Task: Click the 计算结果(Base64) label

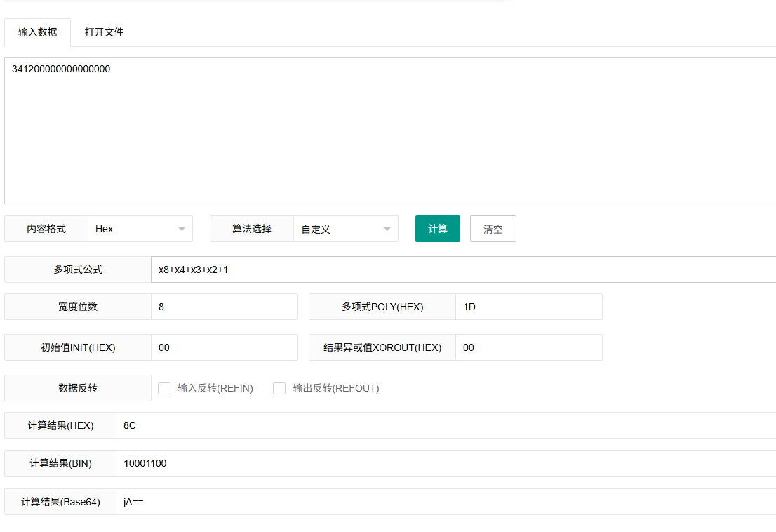Action: [60, 502]
